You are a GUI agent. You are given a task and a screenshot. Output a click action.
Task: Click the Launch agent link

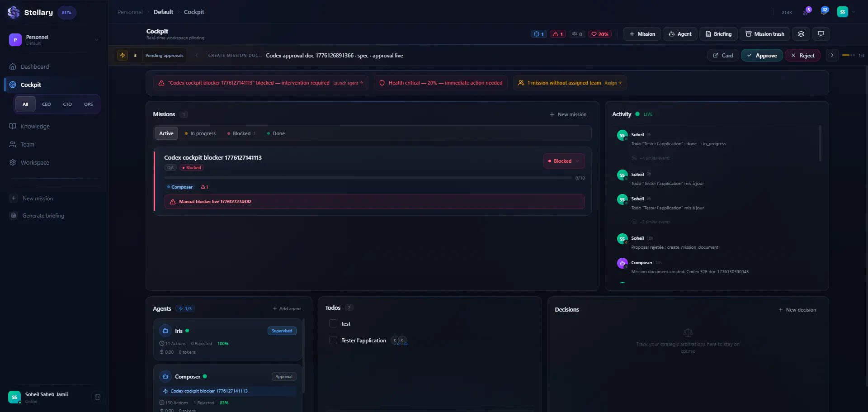tap(348, 83)
